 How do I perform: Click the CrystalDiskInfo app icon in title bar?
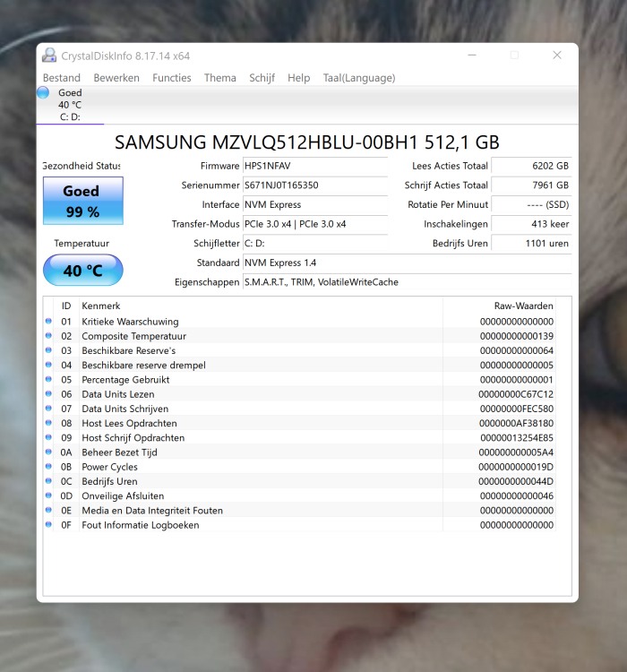49,56
